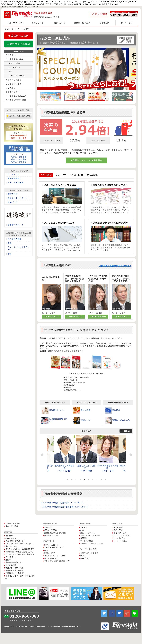Click 受講生アンケートの結果を見る button
The height and width of the screenshot is (644, 142).
tap(86, 160)
